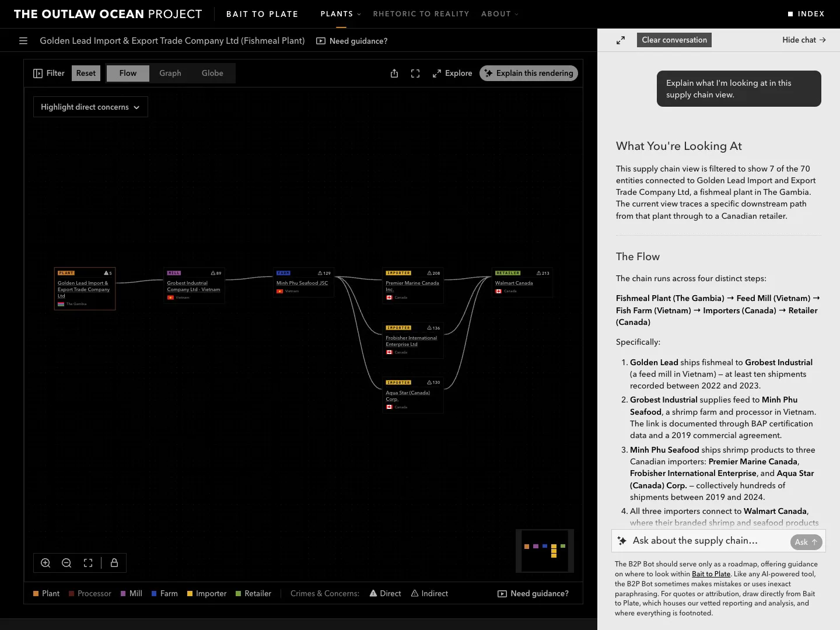Expand the chat panel with arrows icon
Screen dimensions: 840x630
[x=621, y=40]
